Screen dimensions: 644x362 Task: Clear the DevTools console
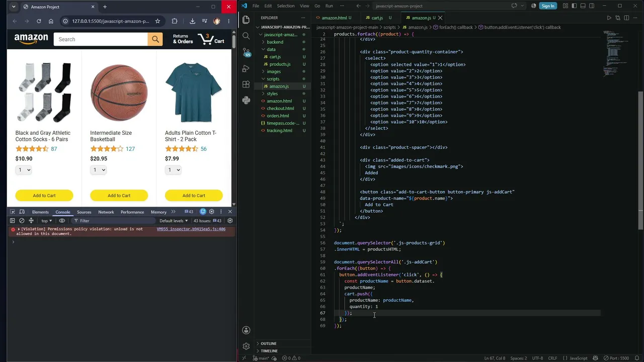coord(22,221)
